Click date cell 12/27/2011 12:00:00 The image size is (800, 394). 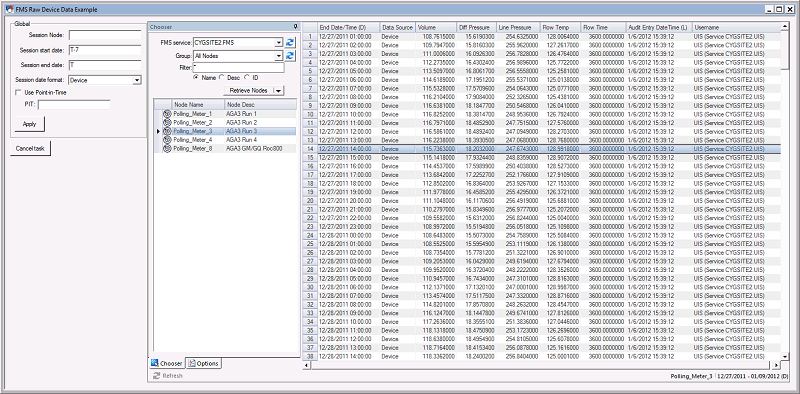click(345, 131)
